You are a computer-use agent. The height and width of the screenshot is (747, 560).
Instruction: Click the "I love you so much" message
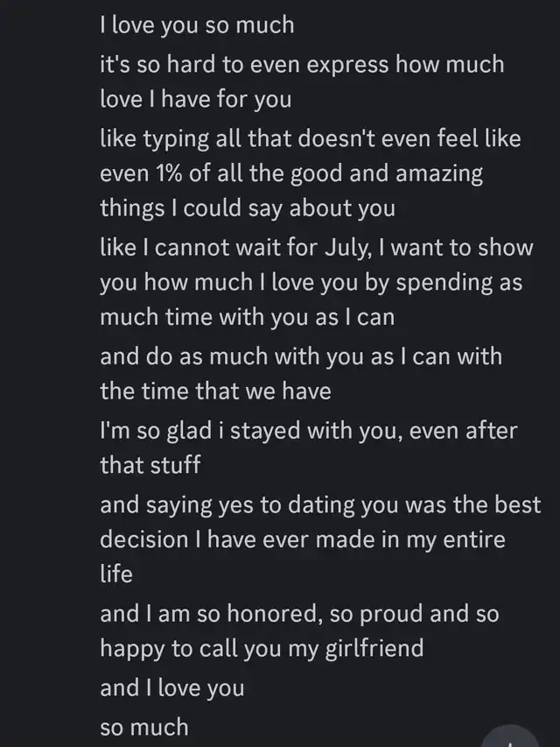197,25
